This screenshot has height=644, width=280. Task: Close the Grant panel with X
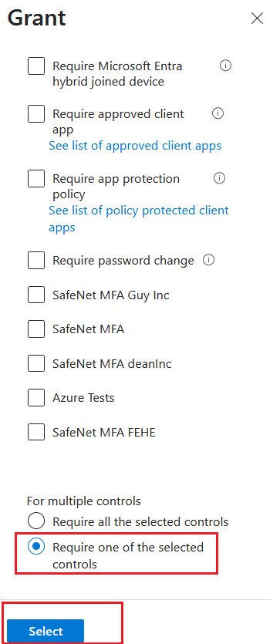pos(257,18)
